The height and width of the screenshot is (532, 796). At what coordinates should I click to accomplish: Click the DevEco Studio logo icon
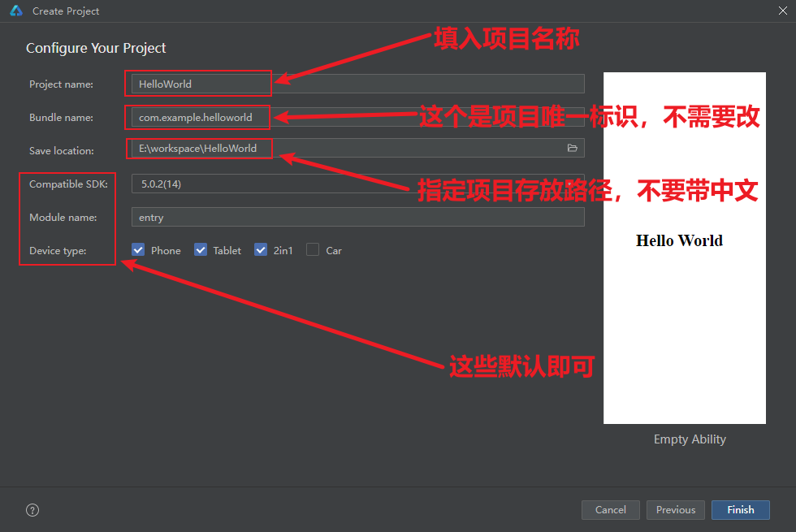(x=16, y=11)
